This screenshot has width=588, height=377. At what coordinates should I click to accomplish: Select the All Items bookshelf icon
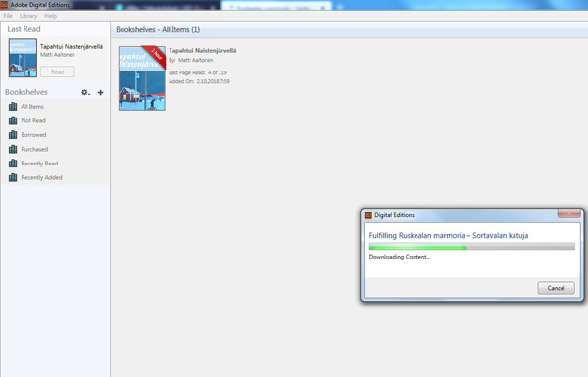13,107
